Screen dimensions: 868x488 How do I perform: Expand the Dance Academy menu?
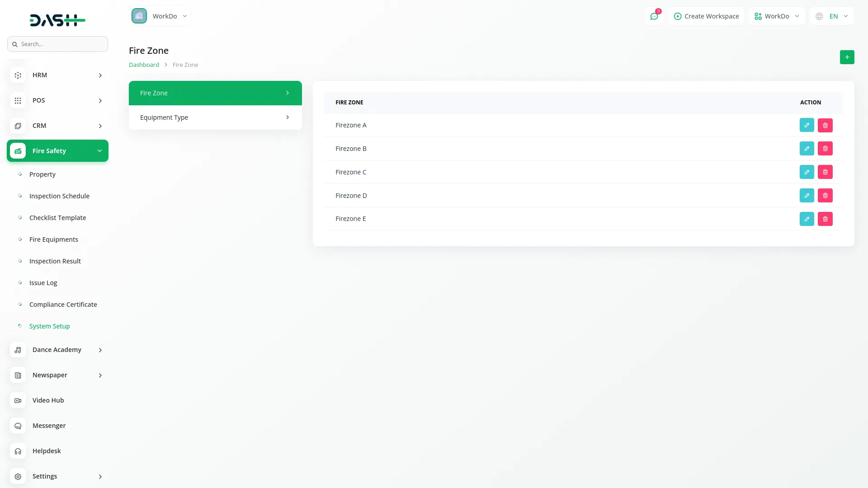pos(57,350)
